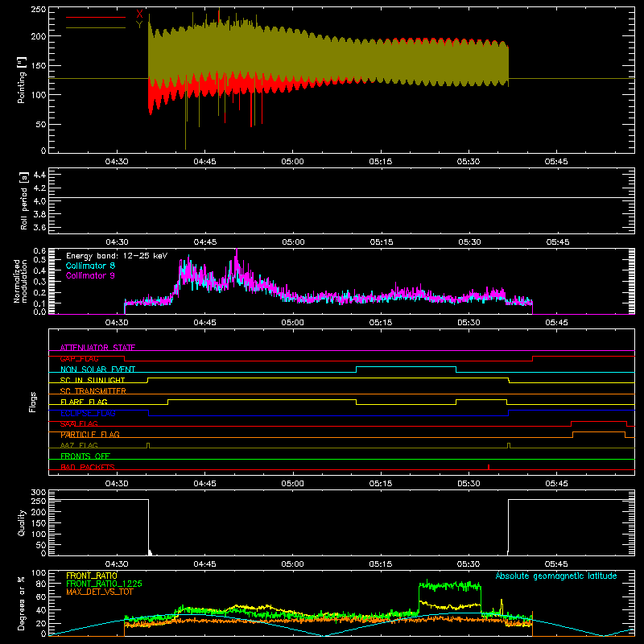Click the 04:45 tick under Quality plot
644x644 pixels.
coord(204,564)
